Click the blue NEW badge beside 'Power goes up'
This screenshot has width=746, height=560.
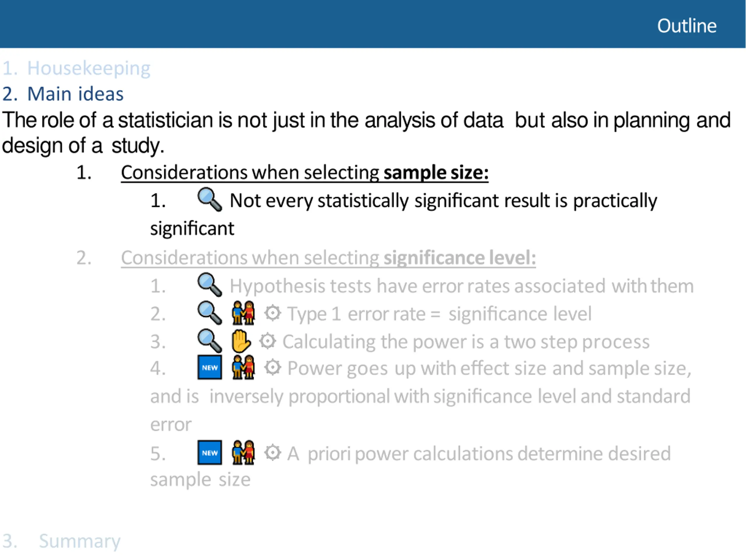[x=210, y=367]
